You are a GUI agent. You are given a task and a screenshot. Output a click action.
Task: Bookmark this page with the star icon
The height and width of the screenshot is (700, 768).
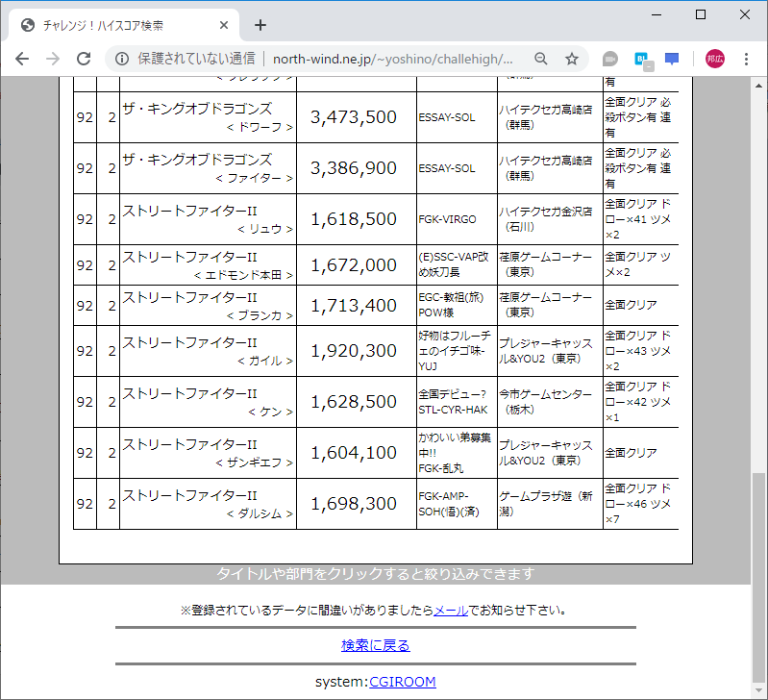pos(572,59)
